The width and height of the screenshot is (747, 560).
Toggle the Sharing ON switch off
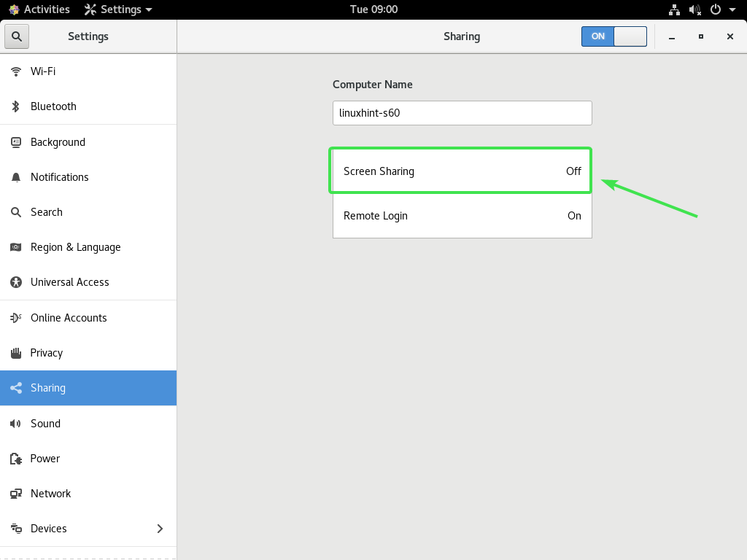point(614,36)
